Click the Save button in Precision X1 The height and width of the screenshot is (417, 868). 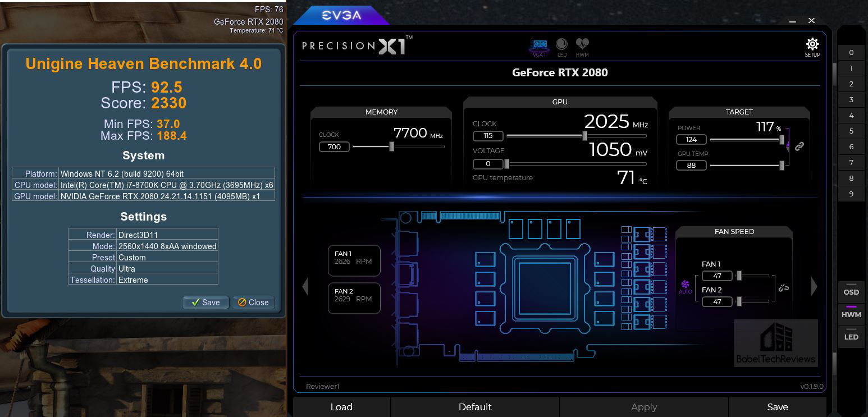click(778, 407)
